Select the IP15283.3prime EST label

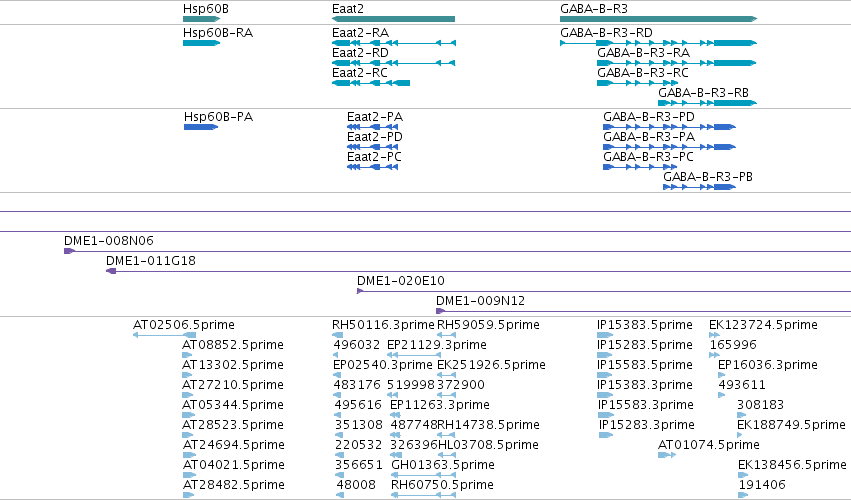pos(647,425)
